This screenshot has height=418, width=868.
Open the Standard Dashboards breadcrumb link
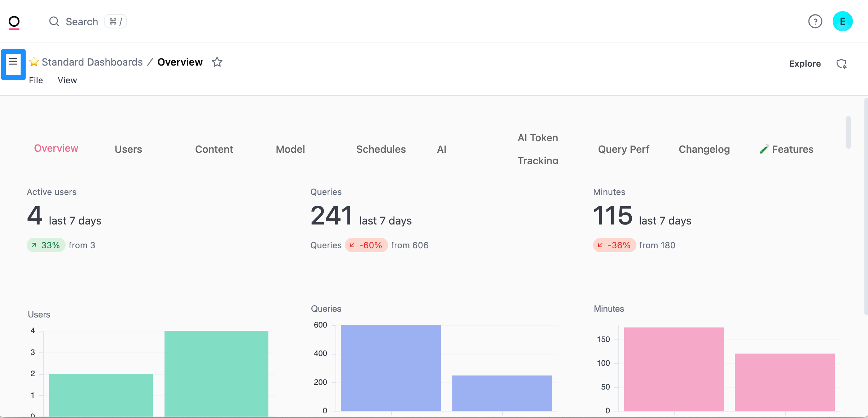click(92, 62)
